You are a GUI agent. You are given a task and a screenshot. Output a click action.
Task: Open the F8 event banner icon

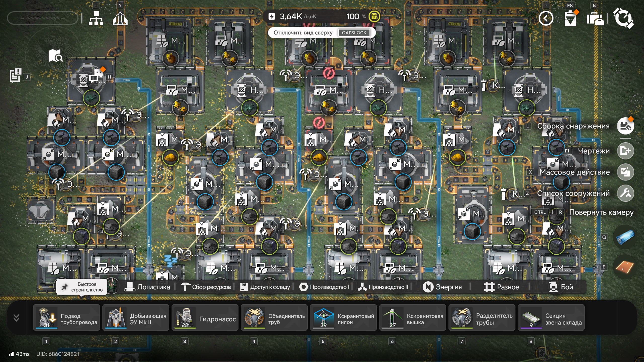pos(570,19)
